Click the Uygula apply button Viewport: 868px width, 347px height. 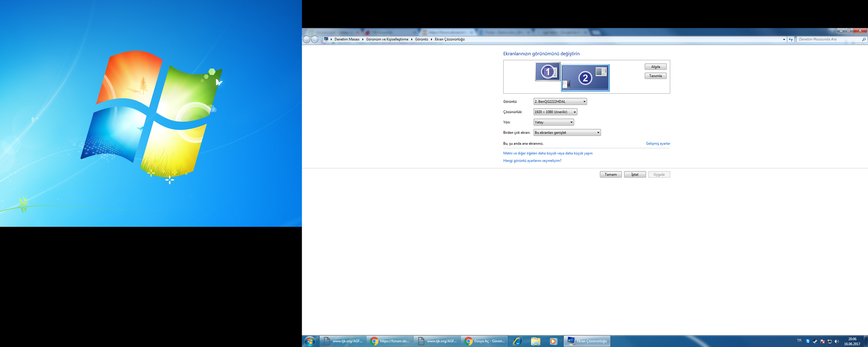[659, 175]
